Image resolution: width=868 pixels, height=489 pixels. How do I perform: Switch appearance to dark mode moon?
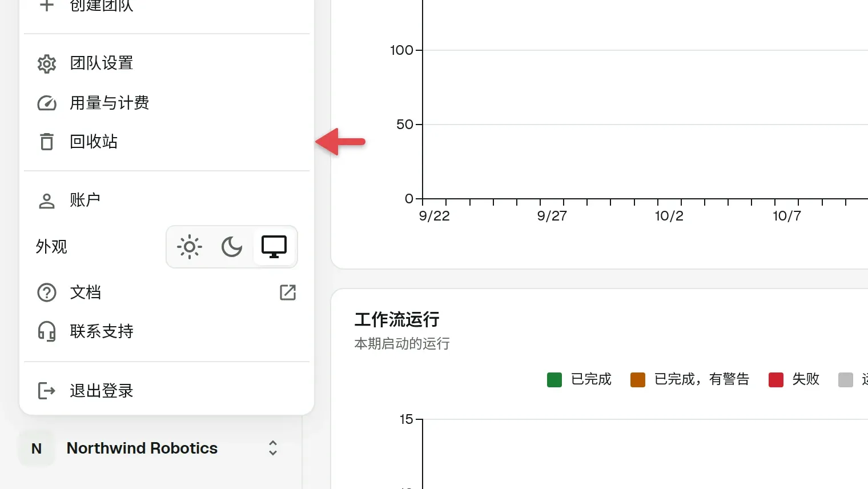pyautogui.click(x=232, y=247)
